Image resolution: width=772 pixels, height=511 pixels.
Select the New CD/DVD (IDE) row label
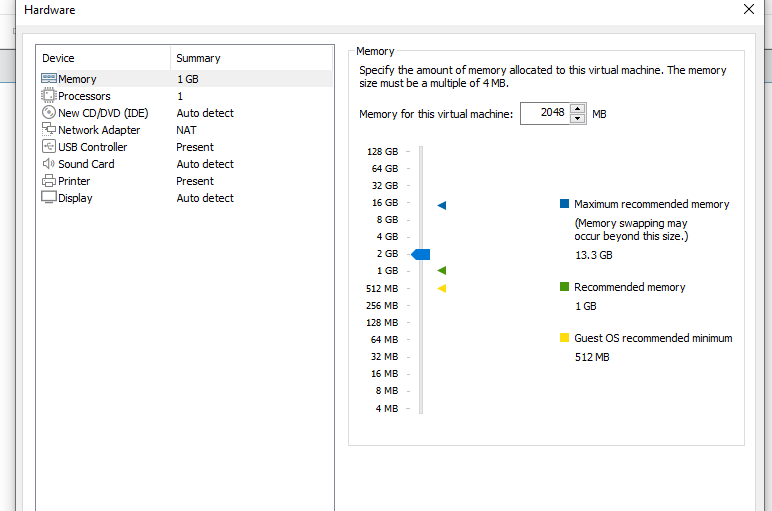pos(103,113)
